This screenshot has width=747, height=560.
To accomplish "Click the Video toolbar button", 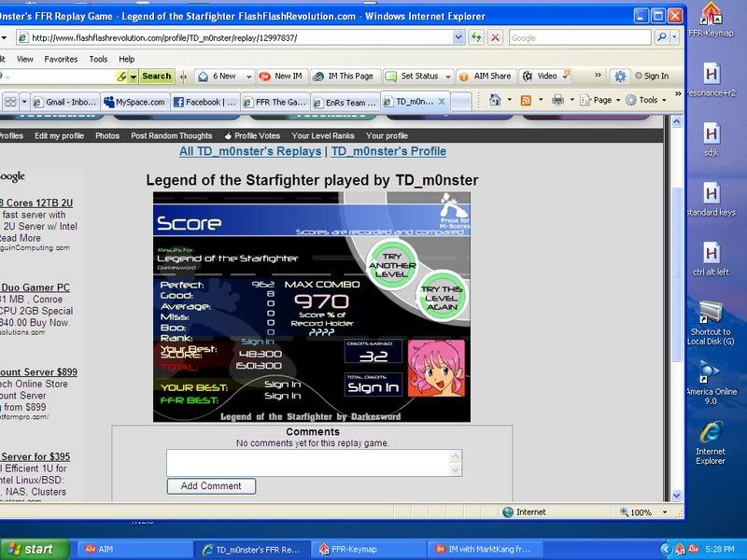I will pyautogui.click(x=542, y=77).
